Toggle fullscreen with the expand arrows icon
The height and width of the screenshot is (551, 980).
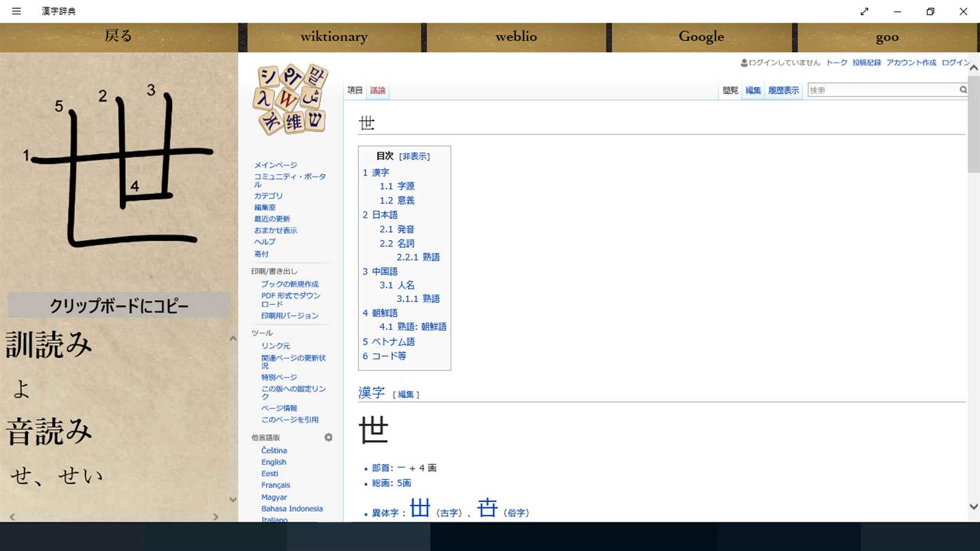(x=864, y=11)
